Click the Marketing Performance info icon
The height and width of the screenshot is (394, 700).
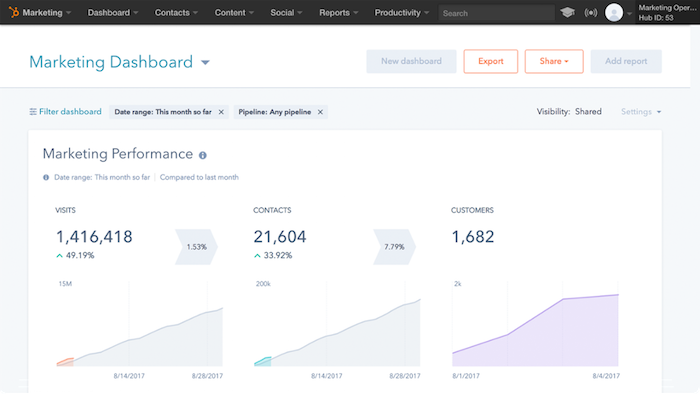point(203,155)
